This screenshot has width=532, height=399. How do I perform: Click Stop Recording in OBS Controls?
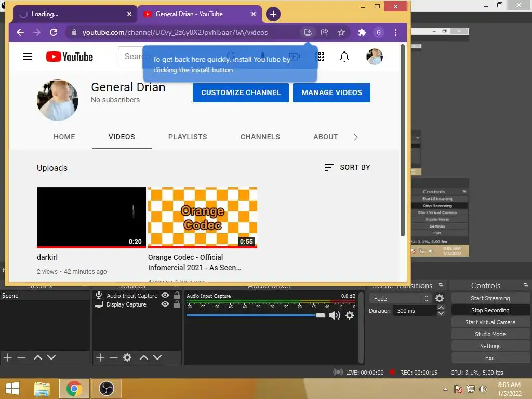point(490,310)
